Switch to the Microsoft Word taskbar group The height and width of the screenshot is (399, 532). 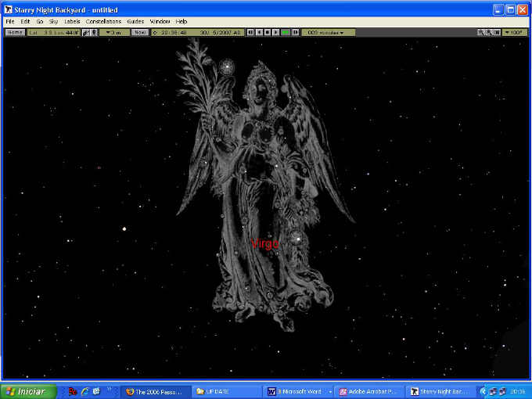(x=299, y=392)
